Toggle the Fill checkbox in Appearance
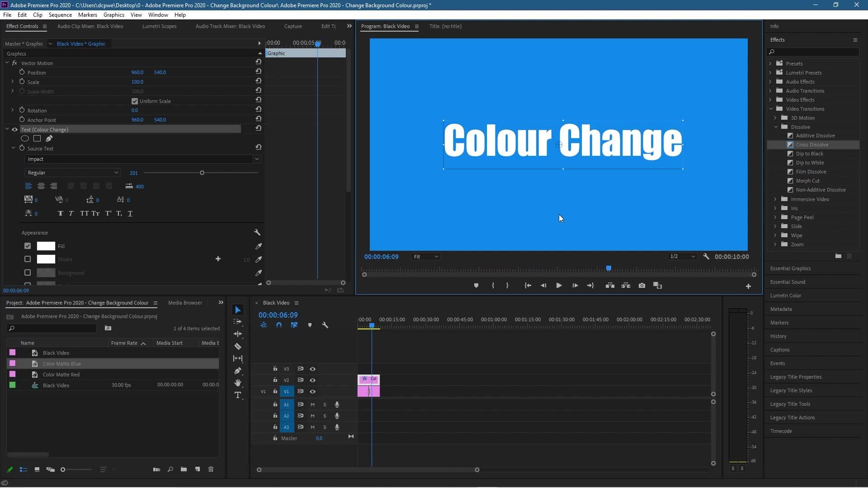This screenshot has height=488, width=868. (28, 246)
